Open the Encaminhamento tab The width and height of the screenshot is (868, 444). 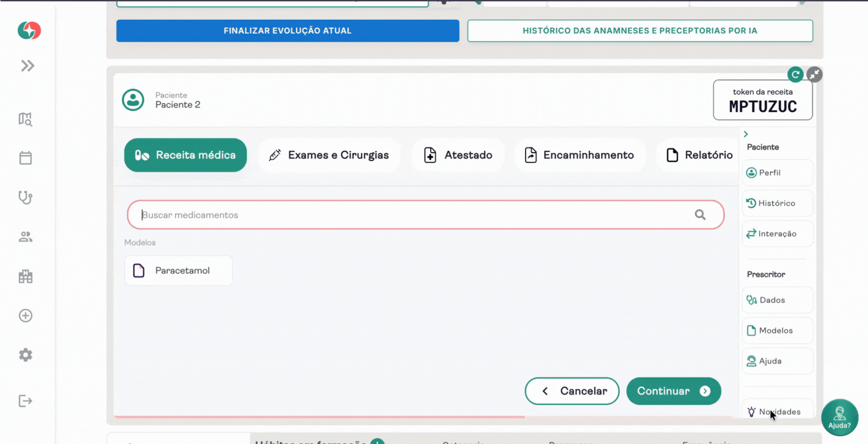pyautogui.click(x=580, y=155)
